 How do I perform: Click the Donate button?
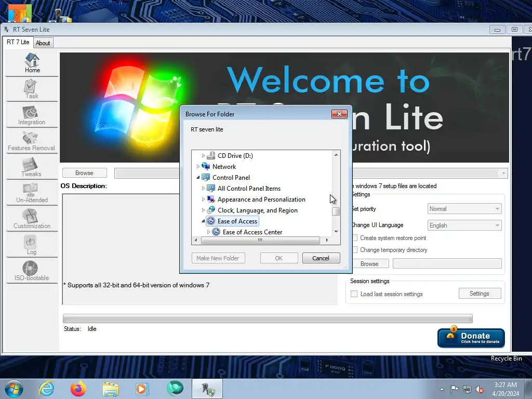pyautogui.click(x=471, y=338)
